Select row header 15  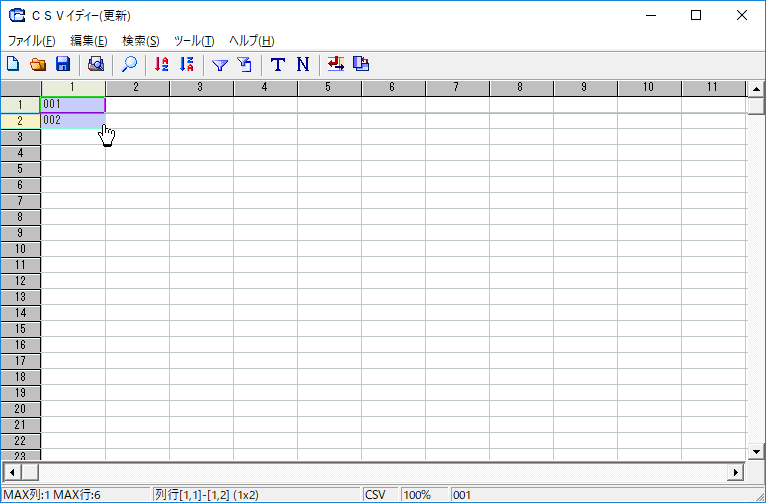[20, 329]
